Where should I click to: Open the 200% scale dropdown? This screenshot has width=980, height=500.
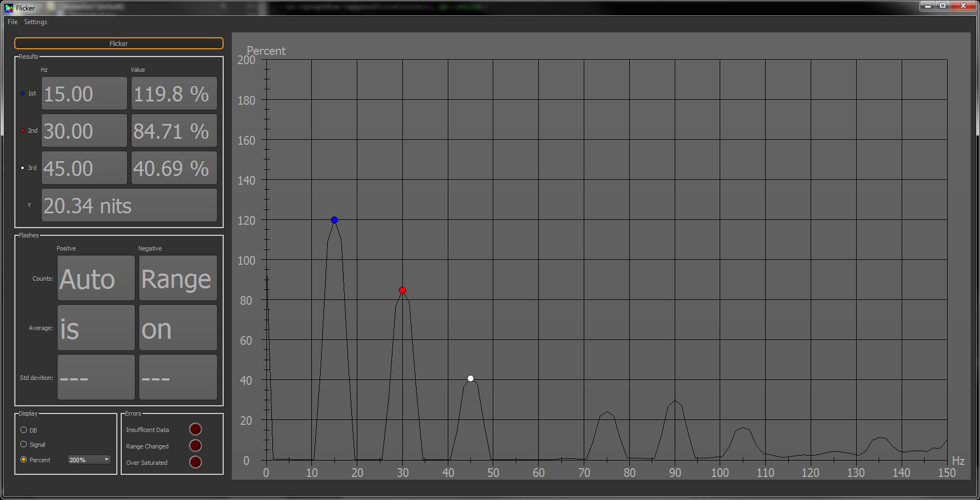[x=89, y=460]
